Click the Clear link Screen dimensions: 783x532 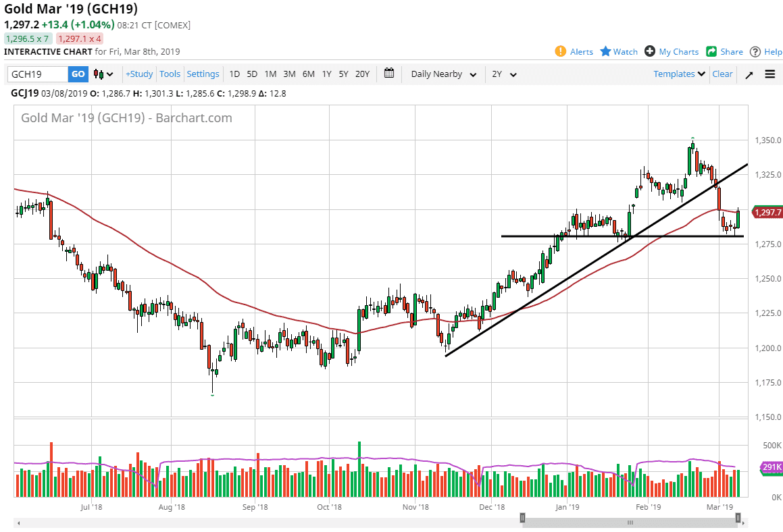pos(722,74)
